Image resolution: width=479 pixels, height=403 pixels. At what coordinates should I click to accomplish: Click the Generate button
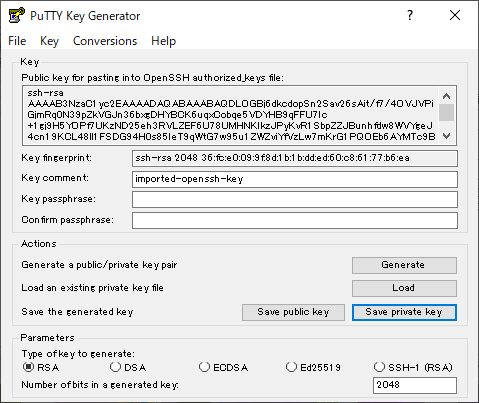404,265
